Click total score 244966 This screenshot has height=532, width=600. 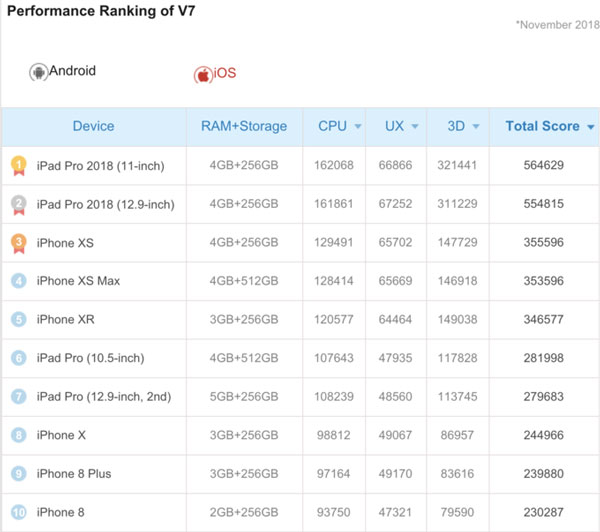(543, 435)
